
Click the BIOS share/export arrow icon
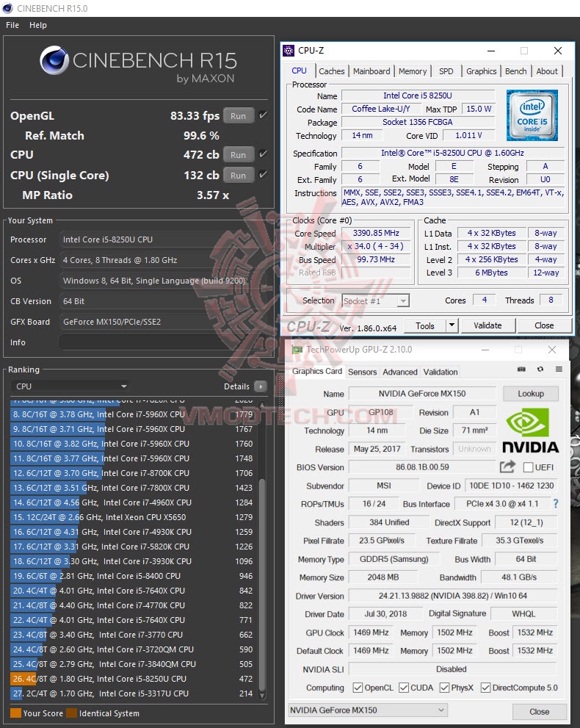pos(507,466)
